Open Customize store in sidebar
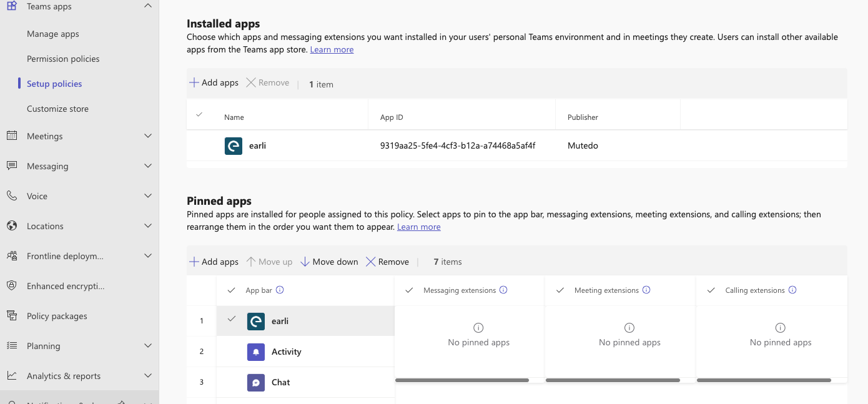The height and width of the screenshot is (404, 868). (57, 109)
